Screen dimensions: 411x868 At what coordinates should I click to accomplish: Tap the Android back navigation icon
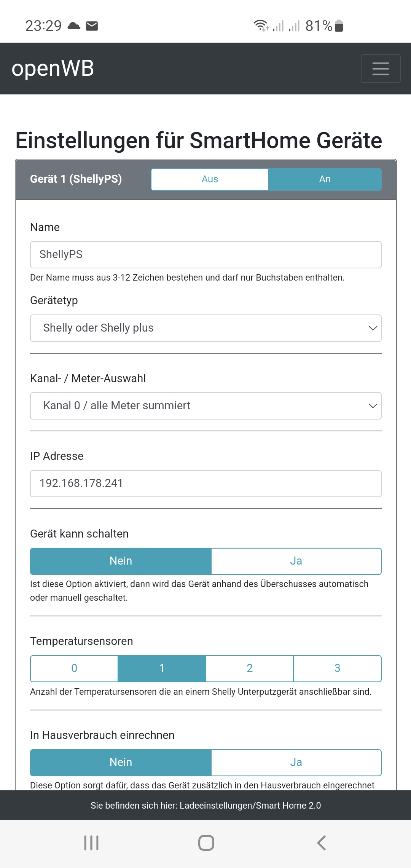click(x=322, y=842)
